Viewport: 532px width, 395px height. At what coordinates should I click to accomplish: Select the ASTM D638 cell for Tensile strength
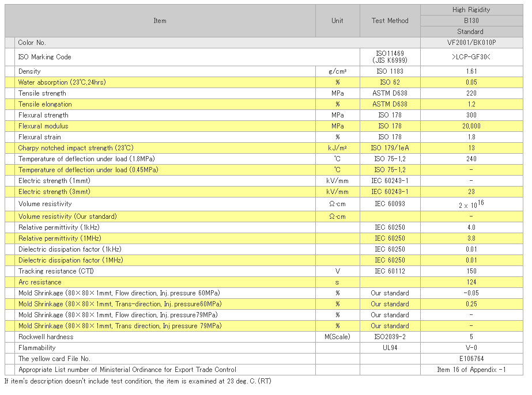click(x=390, y=93)
